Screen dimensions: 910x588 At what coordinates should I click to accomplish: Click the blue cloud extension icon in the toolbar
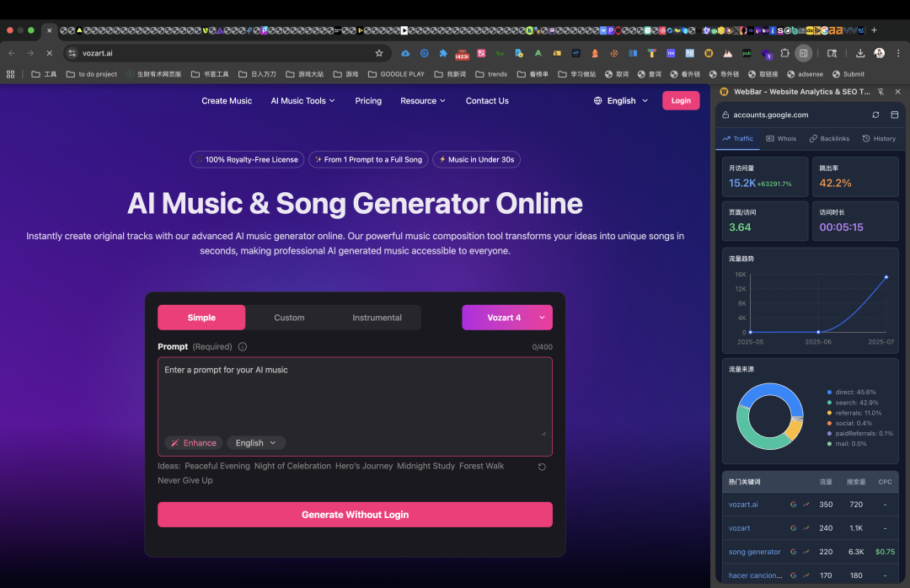tap(405, 53)
